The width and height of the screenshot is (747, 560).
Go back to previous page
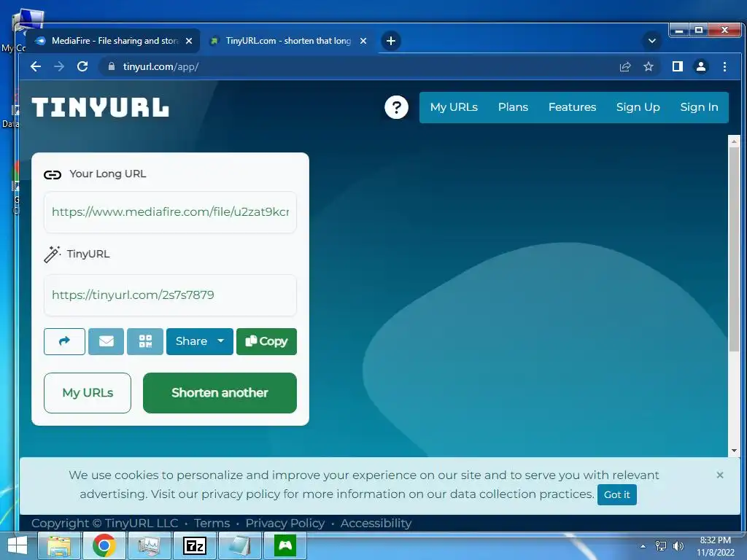tap(36, 66)
